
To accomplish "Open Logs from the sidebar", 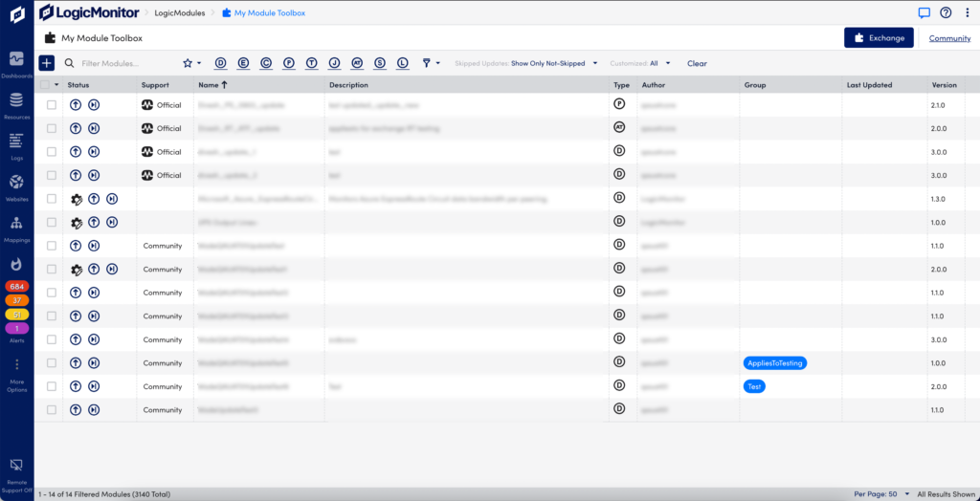I will click(17, 147).
